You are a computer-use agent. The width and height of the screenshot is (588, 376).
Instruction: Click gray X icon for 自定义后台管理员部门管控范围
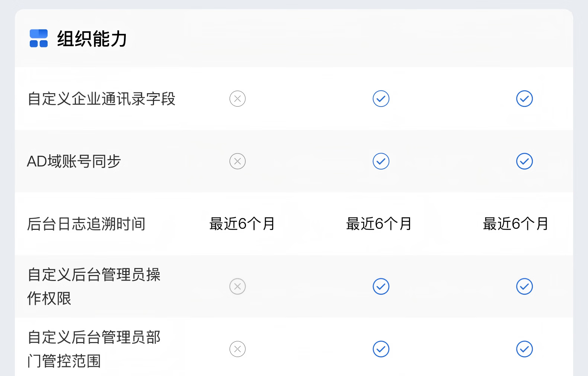pyautogui.click(x=237, y=349)
